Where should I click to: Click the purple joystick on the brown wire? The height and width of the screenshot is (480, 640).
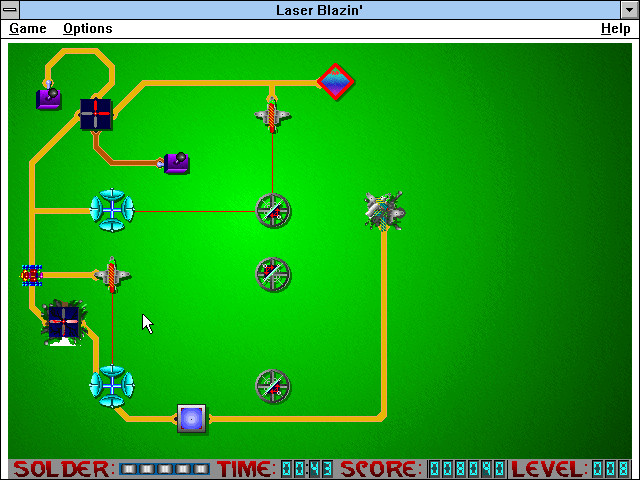(176, 163)
